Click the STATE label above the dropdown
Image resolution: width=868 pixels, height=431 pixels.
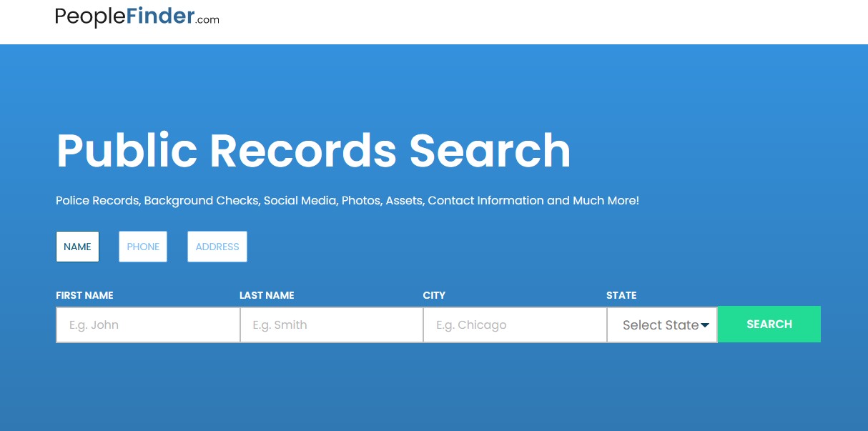point(621,295)
